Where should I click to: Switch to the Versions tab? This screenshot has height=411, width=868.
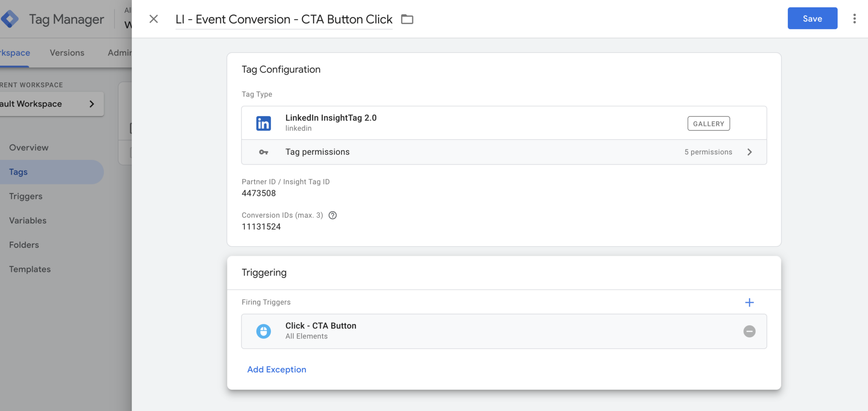coord(67,53)
